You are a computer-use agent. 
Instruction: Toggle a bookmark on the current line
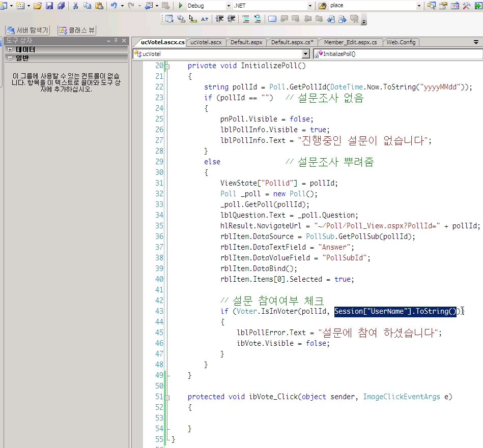click(x=272, y=19)
